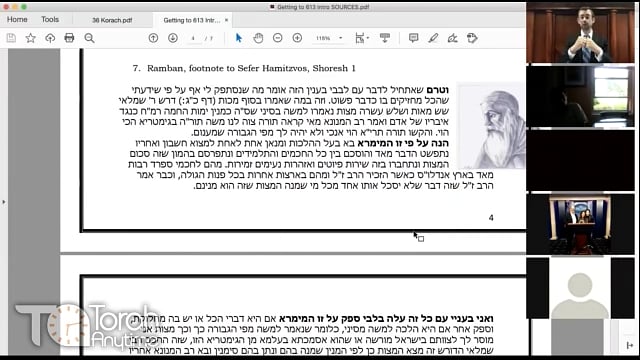Click the Save file icon
This screenshot has height=360, width=640.
click(11, 38)
